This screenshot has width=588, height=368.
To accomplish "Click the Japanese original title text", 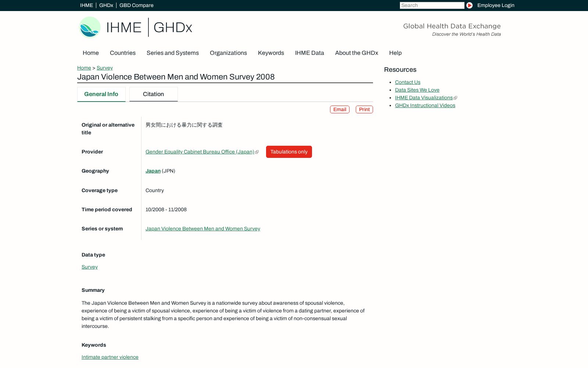I will (184, 125).
